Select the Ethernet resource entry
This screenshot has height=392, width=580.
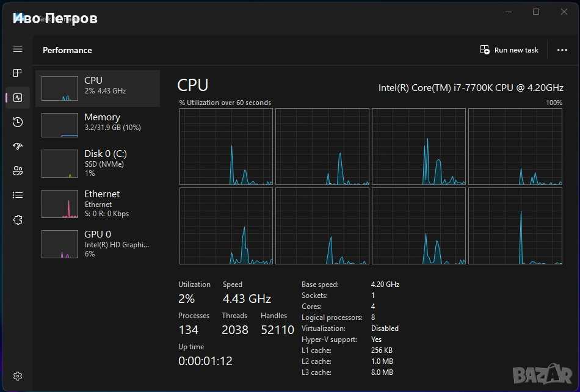pos(98,203)
